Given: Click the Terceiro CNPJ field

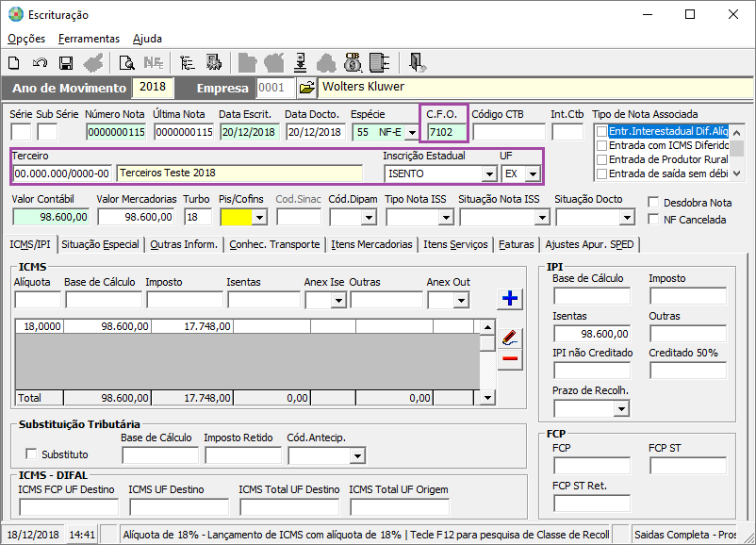Looking at the screenshot, I should pos(62,173).
